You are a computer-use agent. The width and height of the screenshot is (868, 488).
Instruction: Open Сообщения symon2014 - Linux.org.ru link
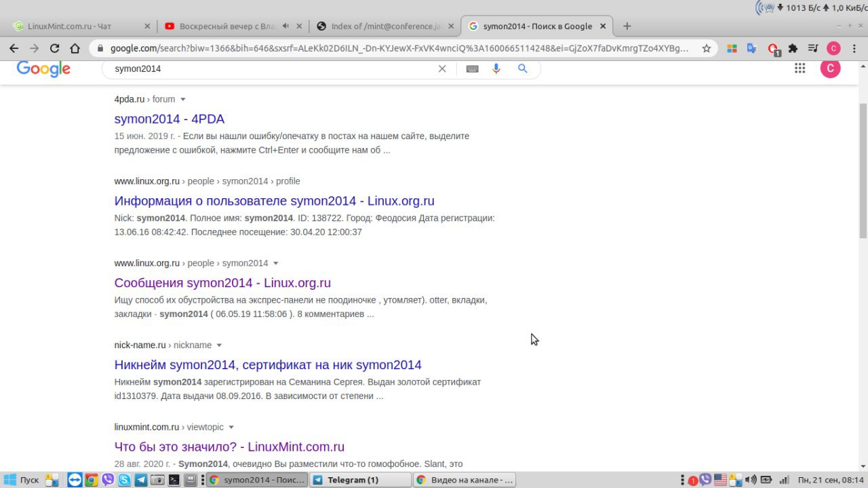222,283
